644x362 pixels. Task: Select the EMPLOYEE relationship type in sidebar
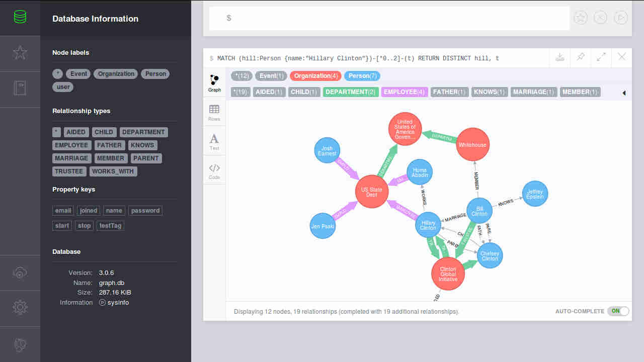tap(71, 145)
